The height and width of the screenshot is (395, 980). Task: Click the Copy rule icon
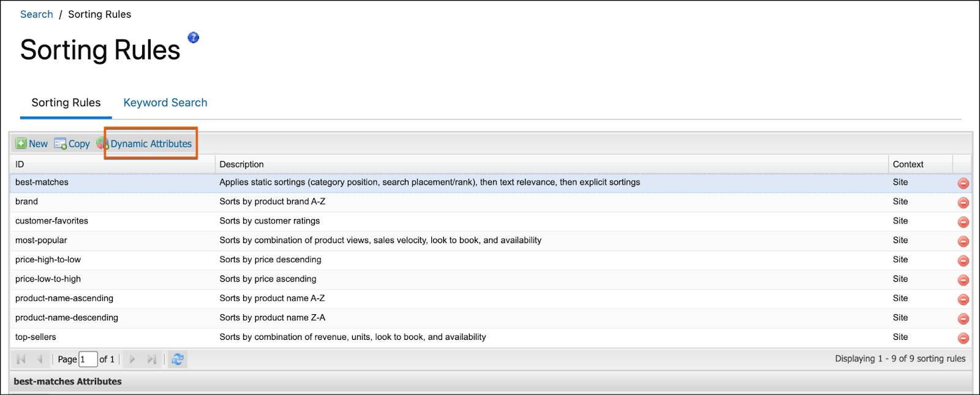pyautogui.click(x=60, y=143)
